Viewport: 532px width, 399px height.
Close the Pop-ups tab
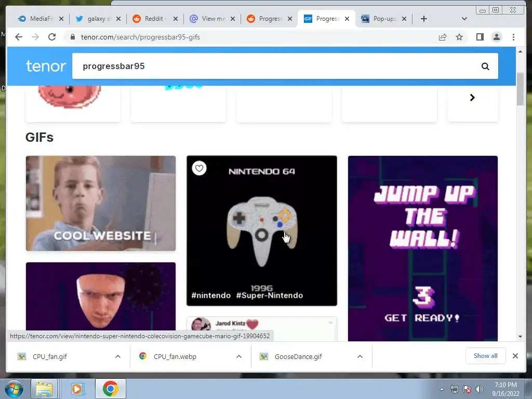(x=404, y=19)
